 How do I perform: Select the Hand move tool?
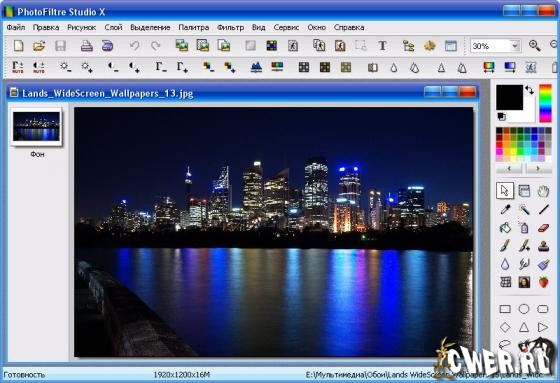tap(543, 191)
